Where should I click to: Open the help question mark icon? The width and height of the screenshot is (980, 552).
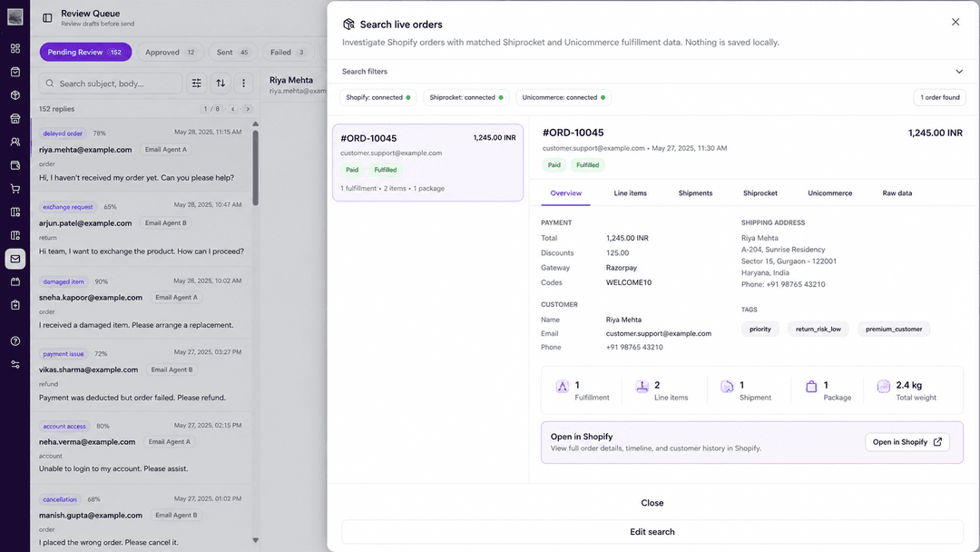(15, 341)
